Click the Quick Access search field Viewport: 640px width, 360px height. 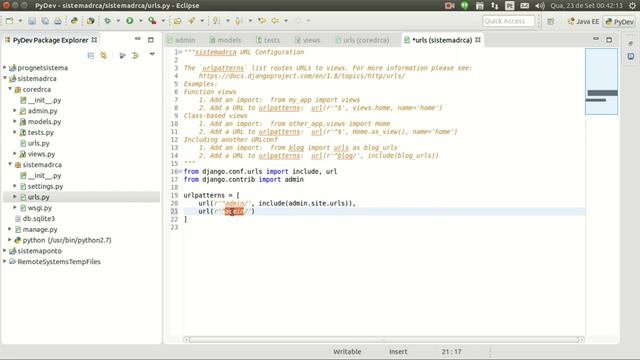pyautogui.click(x=508, y=21)
